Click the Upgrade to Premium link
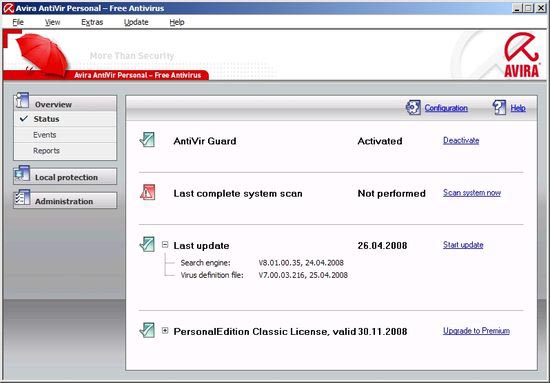 (476, 331)
